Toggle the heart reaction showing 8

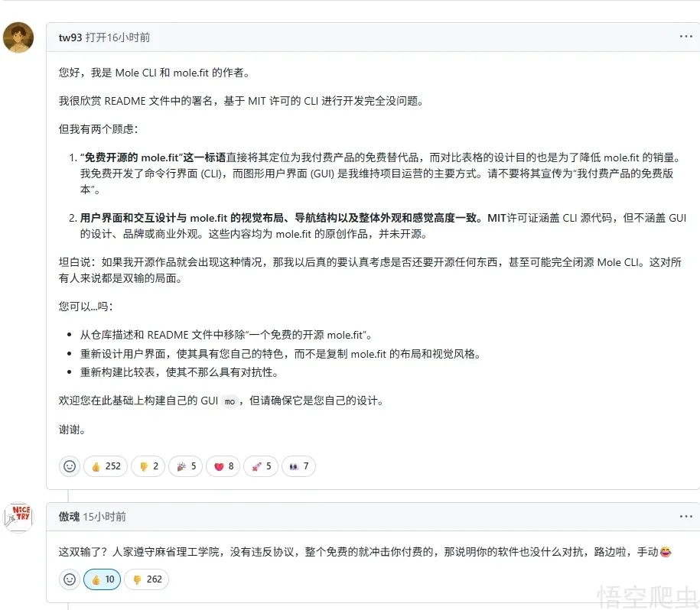click(223, 466)
